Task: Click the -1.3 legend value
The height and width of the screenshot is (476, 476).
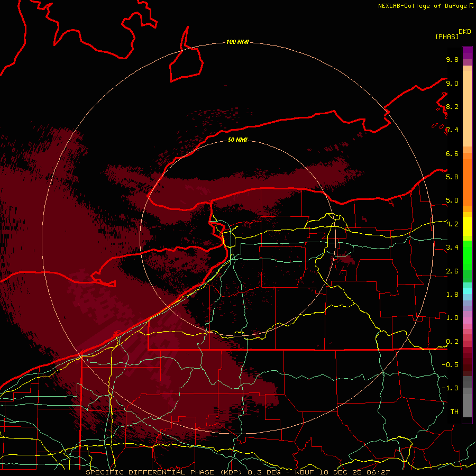Action: pyautogui.click(x=450, y=388)
